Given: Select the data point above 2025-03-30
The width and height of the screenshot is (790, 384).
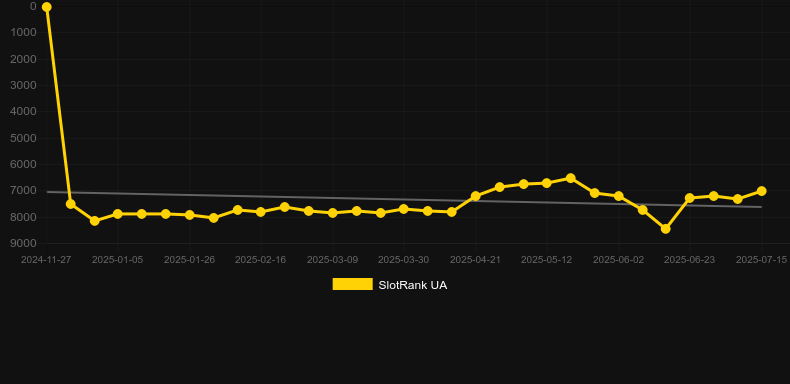Looking at the screenshot, I should point(404,209).
